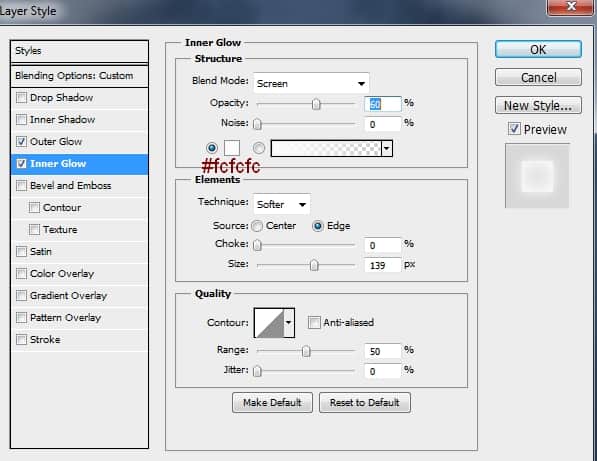Click the glow color swatch

pyautogui.click(x=232, y=148)
